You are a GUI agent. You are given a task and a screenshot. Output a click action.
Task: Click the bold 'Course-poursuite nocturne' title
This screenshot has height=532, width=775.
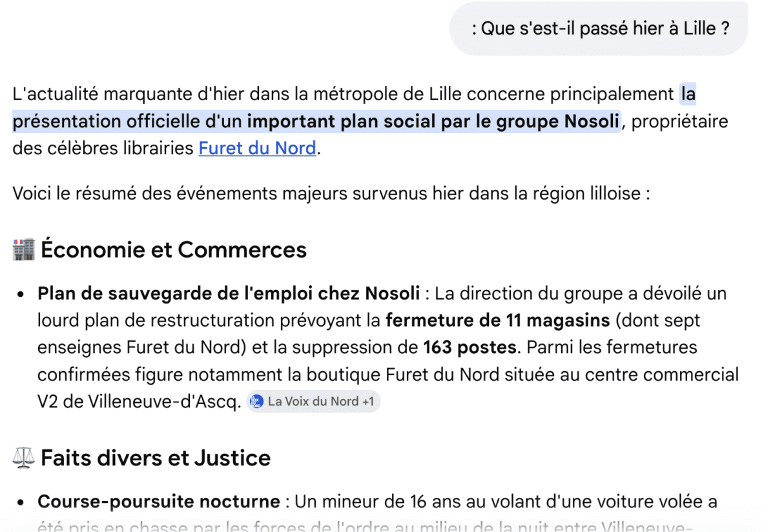coord(159,502)
